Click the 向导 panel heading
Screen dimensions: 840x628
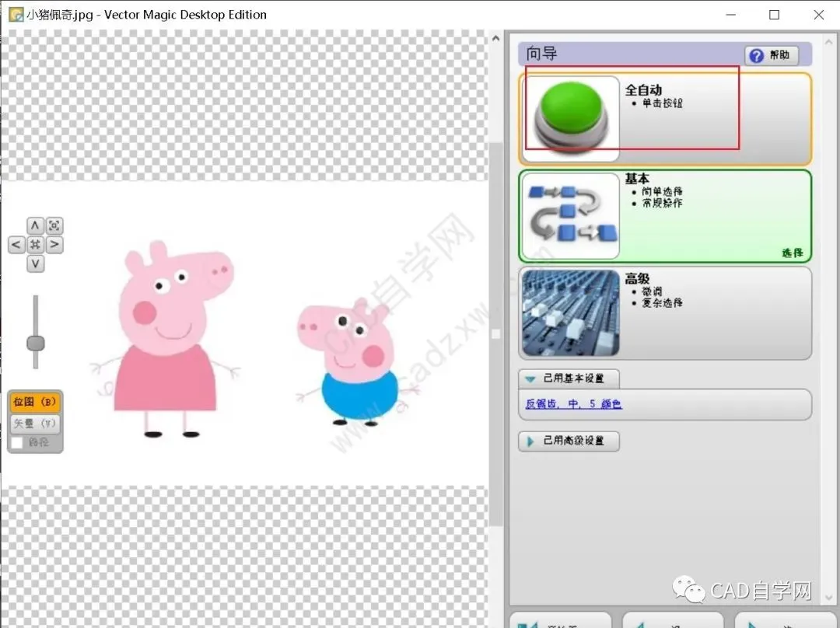coord(541,54)
